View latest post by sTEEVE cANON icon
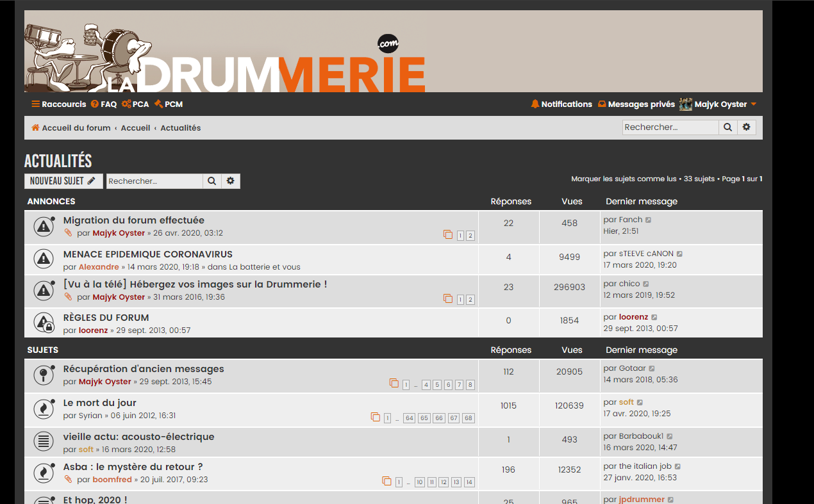The height and width of the screenshot is (504, 814). coord(679,254)
